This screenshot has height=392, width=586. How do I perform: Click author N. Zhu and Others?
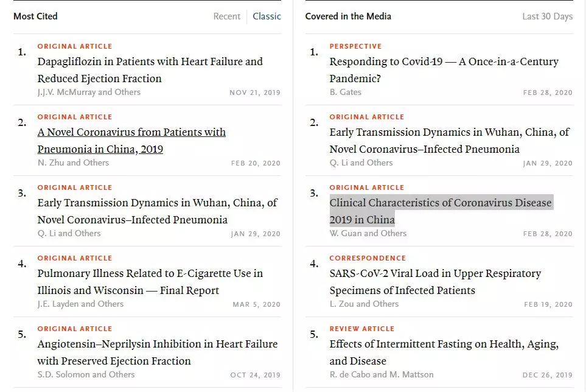[x=73, y=163]
